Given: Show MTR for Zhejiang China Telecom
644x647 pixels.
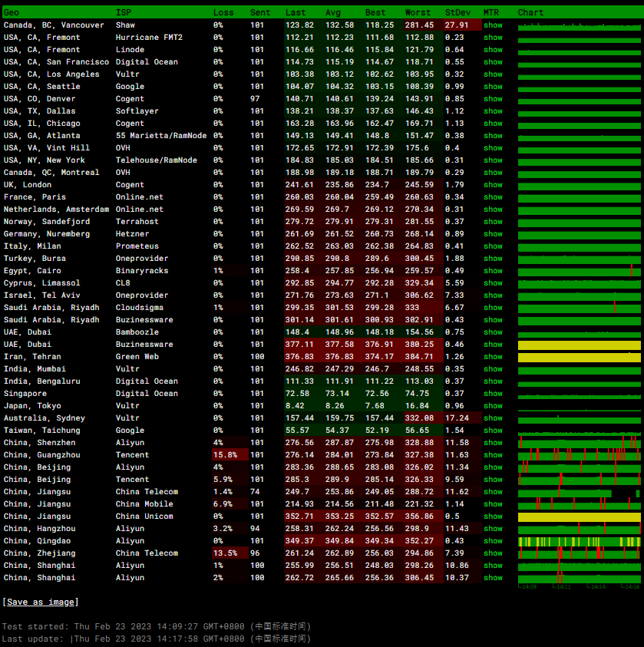Looking at the screenshot, I should pos(493,553).
